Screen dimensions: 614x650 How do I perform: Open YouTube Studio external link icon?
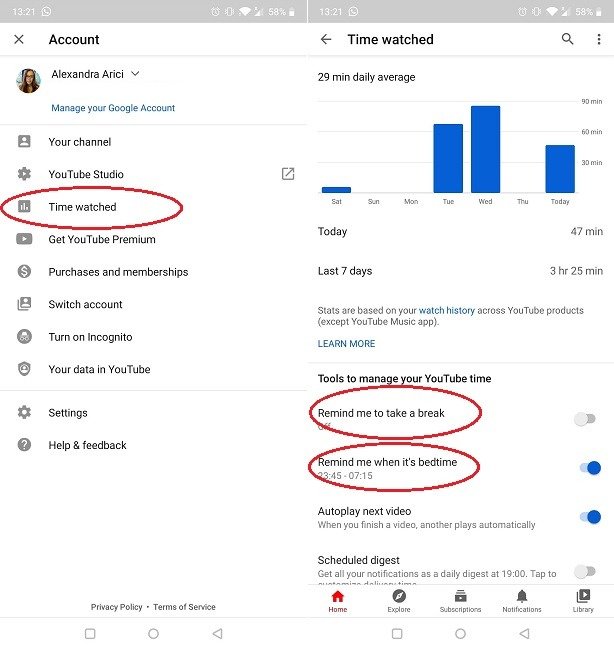tap(288, 174)
